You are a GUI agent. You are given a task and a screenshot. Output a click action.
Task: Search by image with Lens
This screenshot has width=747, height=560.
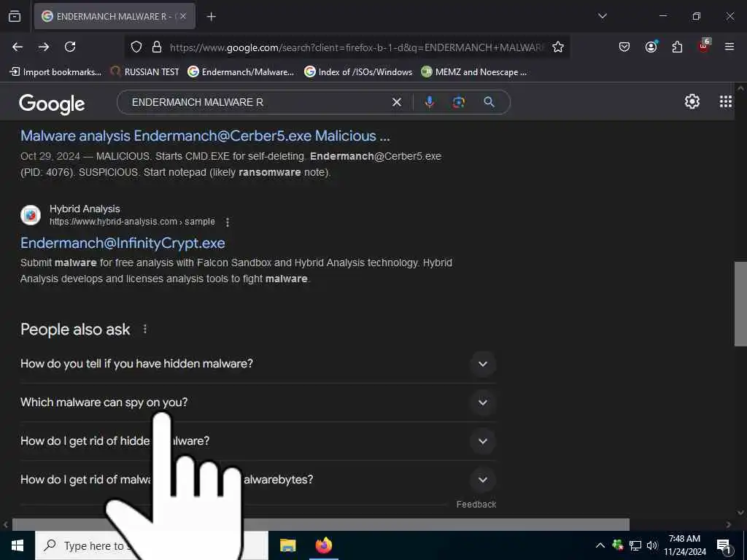[458, 102]
